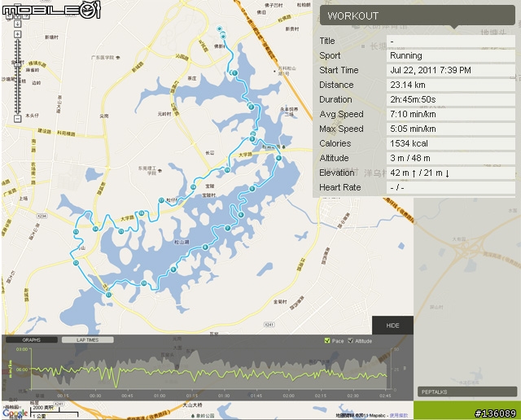The image size is (521, 420).
Task: Toggle the Altitude graph checkbox
Action: pos(350,340)
